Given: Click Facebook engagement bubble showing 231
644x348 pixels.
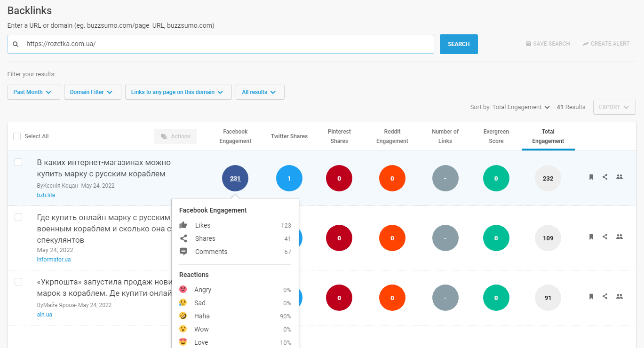Looking at the screenshot, I should pos(235,178).
